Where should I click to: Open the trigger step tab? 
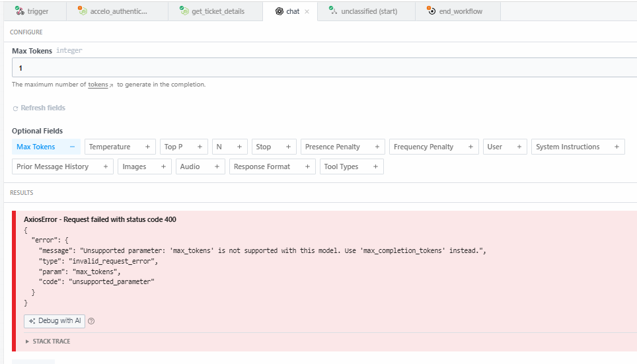[x=35, y=11]
